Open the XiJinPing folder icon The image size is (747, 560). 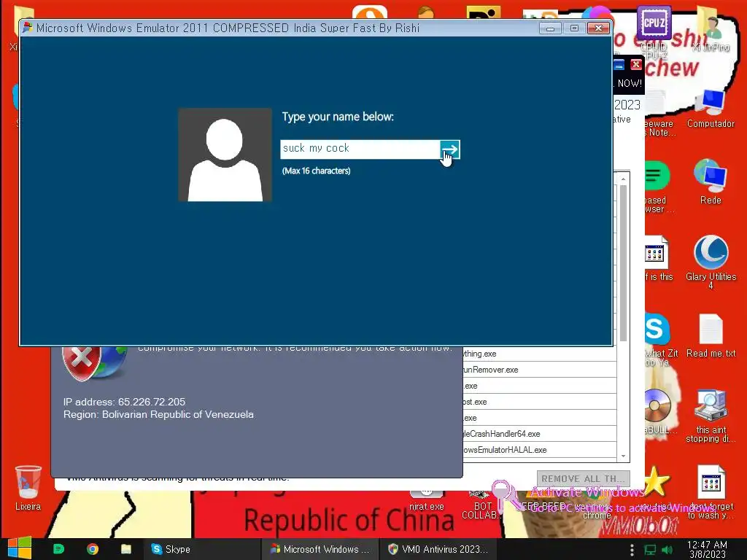pyautogui.click(x=711, y=29)
